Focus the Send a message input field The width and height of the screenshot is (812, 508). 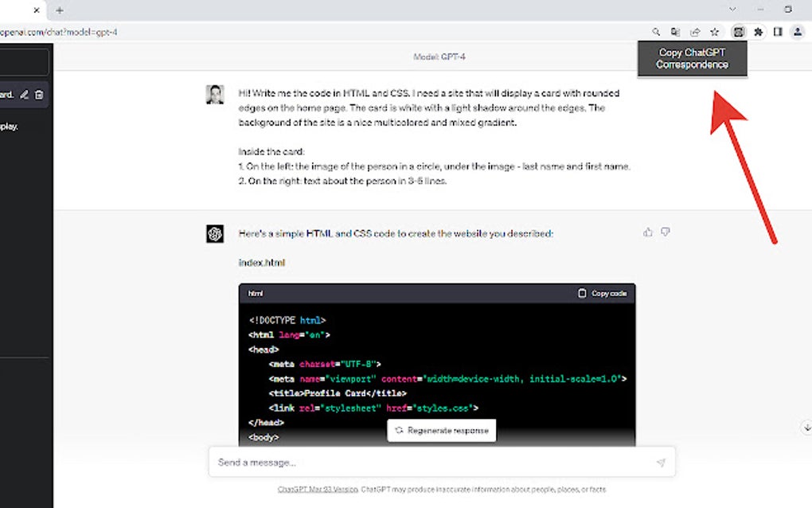(x=442, y=462)
